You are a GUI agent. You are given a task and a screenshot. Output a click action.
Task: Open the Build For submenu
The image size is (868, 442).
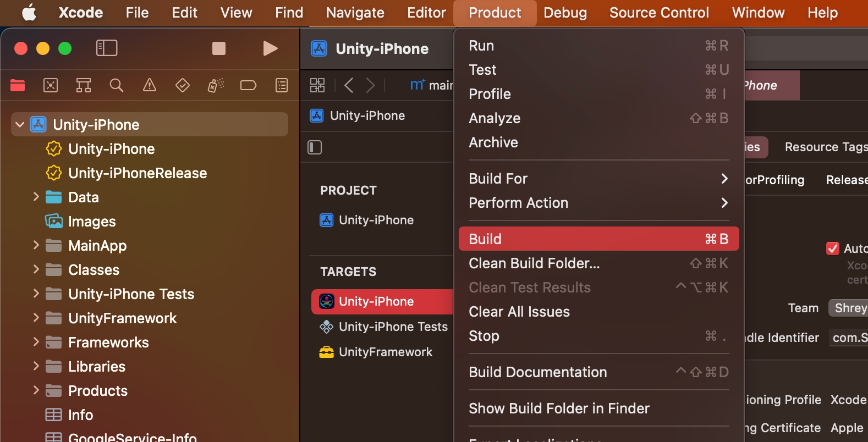598,179
